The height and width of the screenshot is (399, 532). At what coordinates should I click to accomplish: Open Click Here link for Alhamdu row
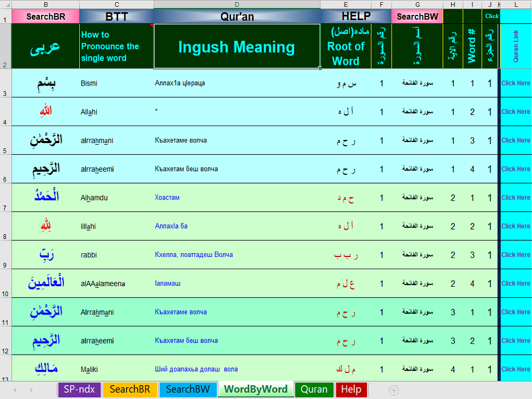516,197
